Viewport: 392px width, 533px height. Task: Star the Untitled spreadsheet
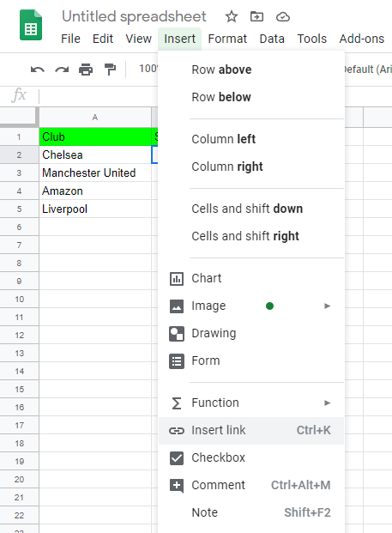click(x=232, y=16)
